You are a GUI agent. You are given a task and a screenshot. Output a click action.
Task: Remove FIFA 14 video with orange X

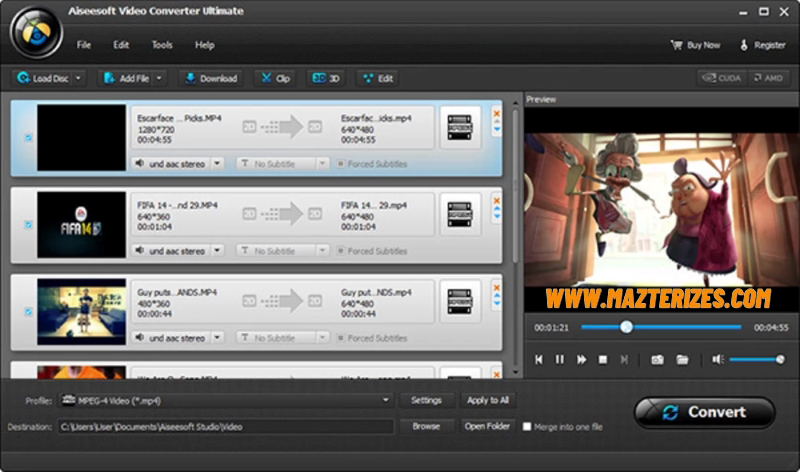pyautogui.click(x=496, y=201)
